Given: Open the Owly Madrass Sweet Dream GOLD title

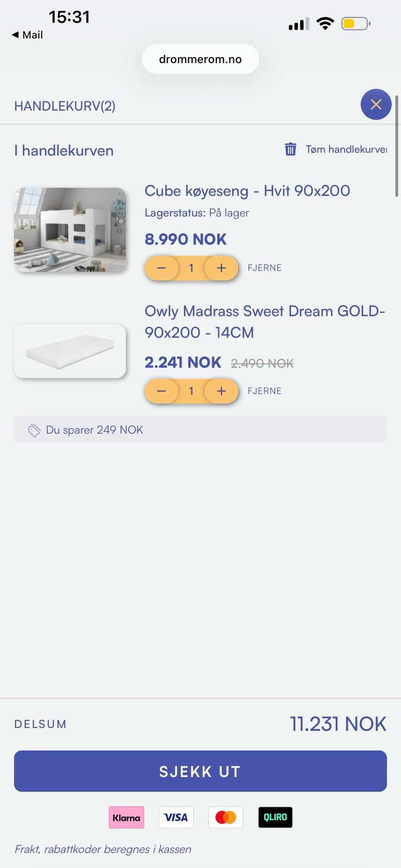Looking at the screenshot, I should [265, 322].
